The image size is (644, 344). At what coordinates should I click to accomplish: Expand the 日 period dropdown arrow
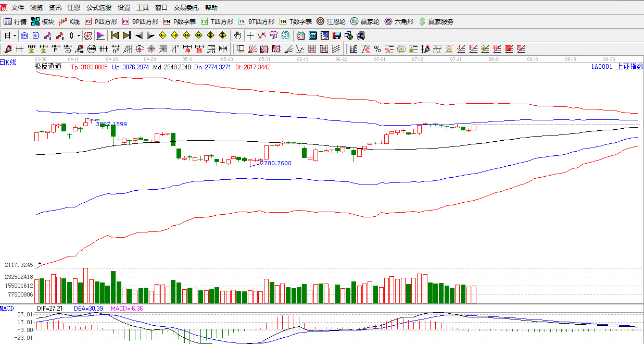point(15,35)
